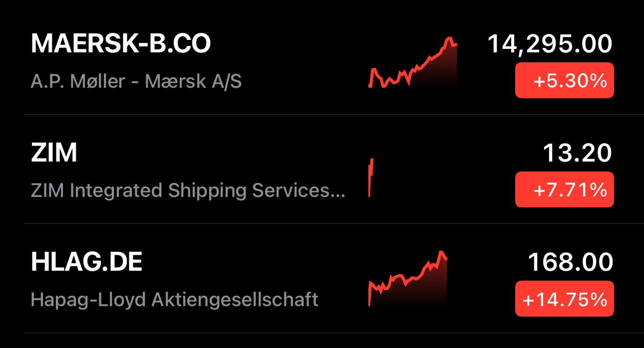This screenshot has width=644, height=348.
Task: Click ZIM's 13.20 share price
Action: [577, 154]
